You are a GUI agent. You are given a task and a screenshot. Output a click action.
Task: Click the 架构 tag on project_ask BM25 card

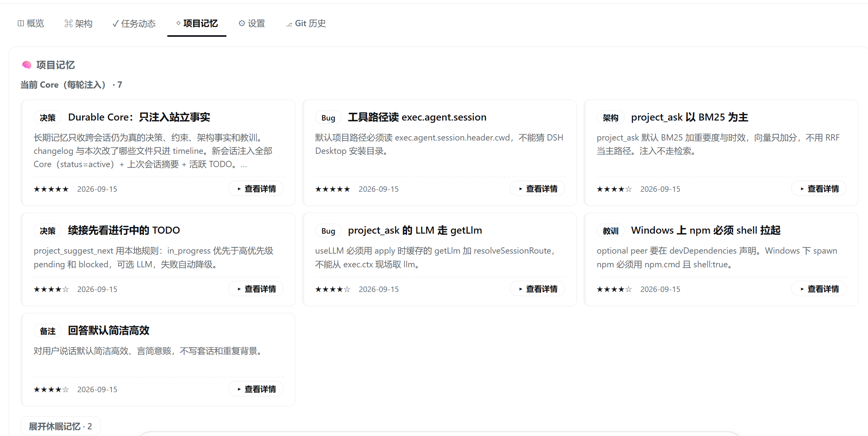(x=611, y=118)
